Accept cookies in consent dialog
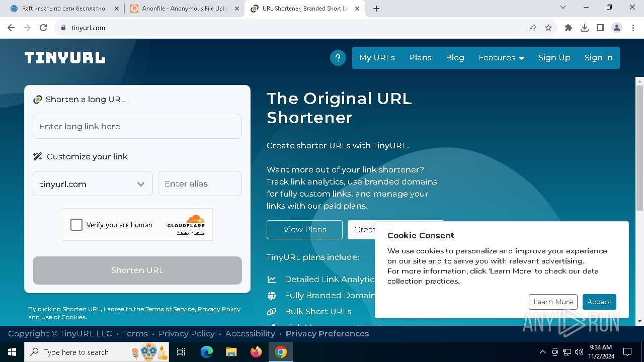The image size is (644, 362). 599,302
